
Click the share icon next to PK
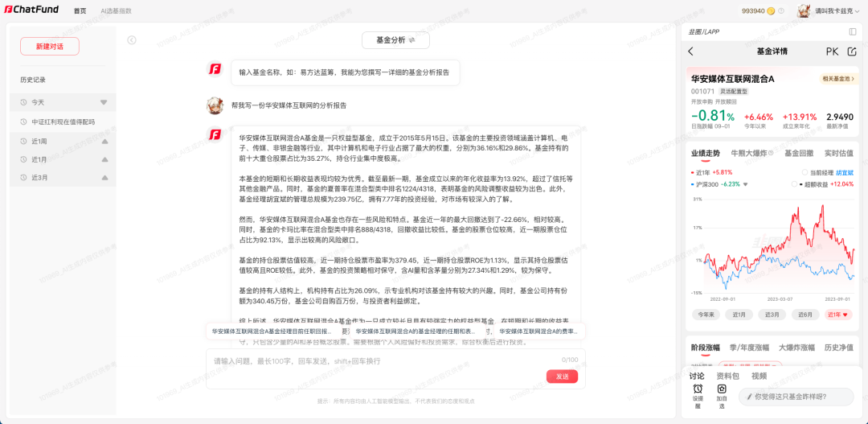coord(852,51)
